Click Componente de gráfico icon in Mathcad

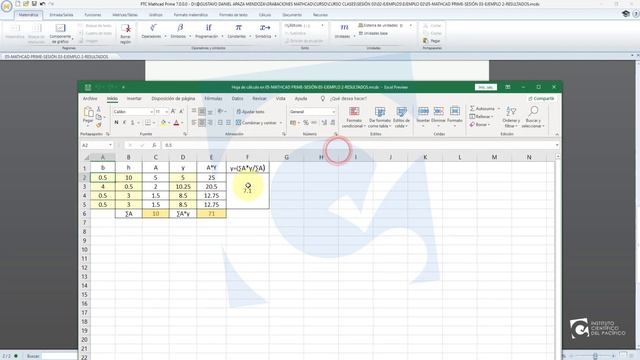coord(60,28)
